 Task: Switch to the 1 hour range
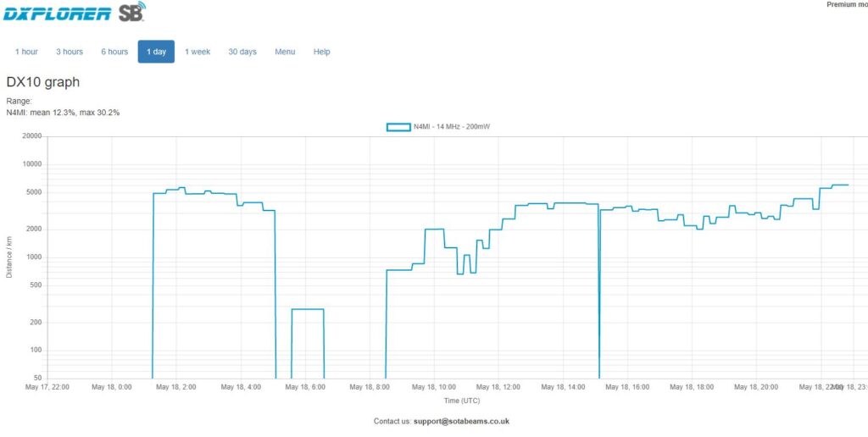26,52
